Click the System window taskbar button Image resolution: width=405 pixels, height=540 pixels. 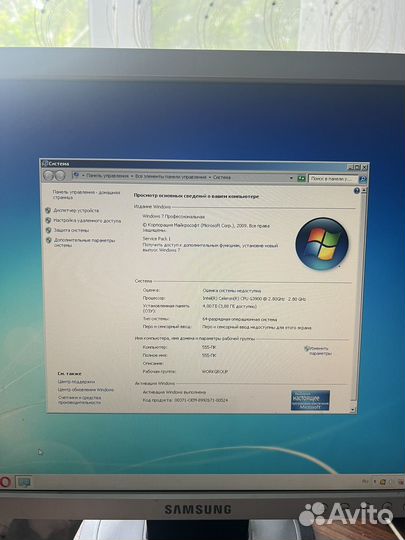click(24, 482)
